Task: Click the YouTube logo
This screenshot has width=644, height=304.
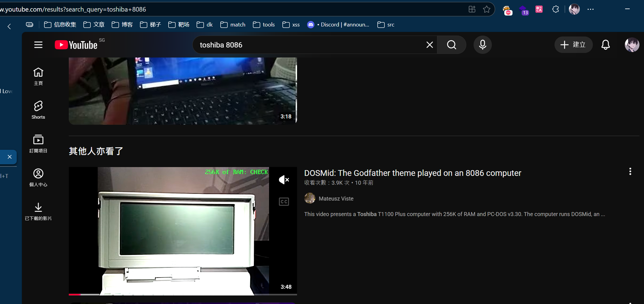Action: pyautogui.click(x=76, y=45)
